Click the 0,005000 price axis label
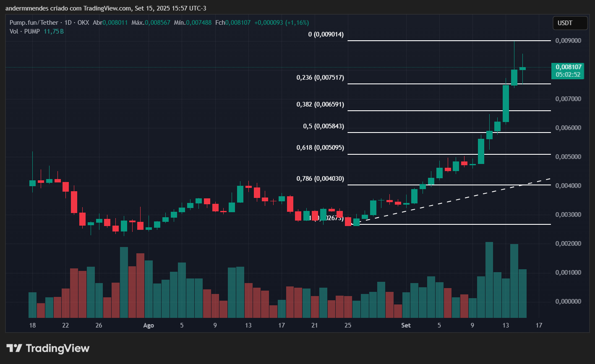Viewport: 595px width, 364px height. click(x=568, y=157)
